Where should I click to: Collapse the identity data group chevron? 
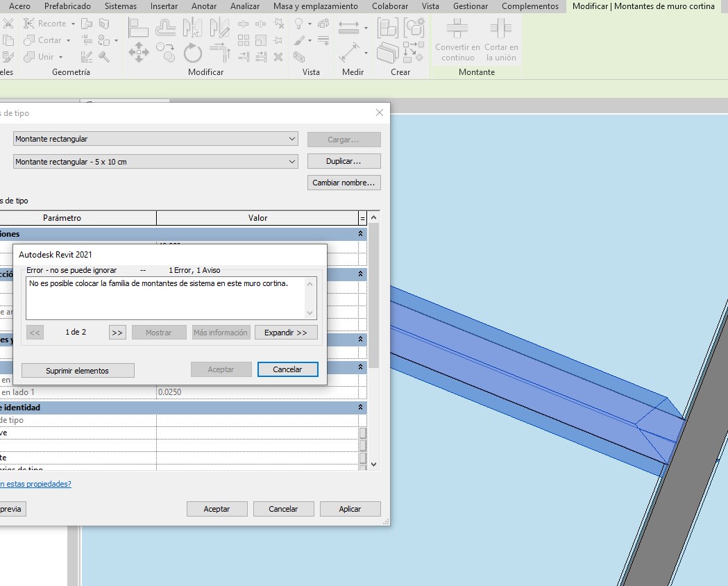click(360, 408)
